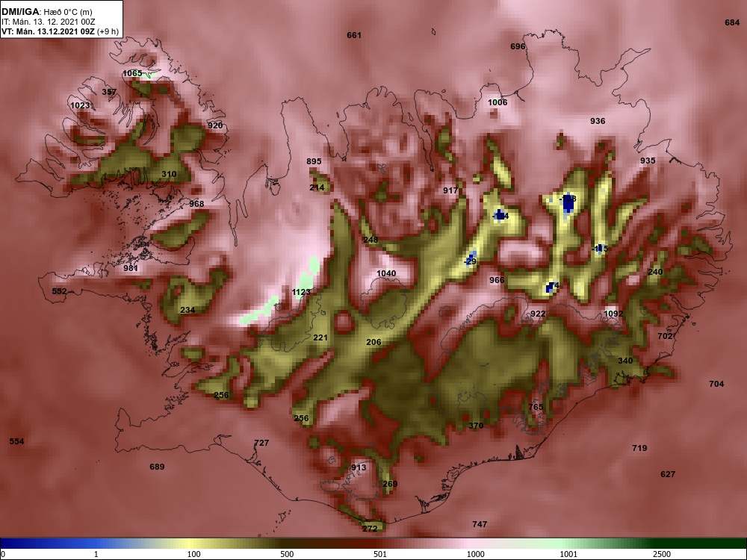
Task: Click the map value 922
Action: coord(538,314)
